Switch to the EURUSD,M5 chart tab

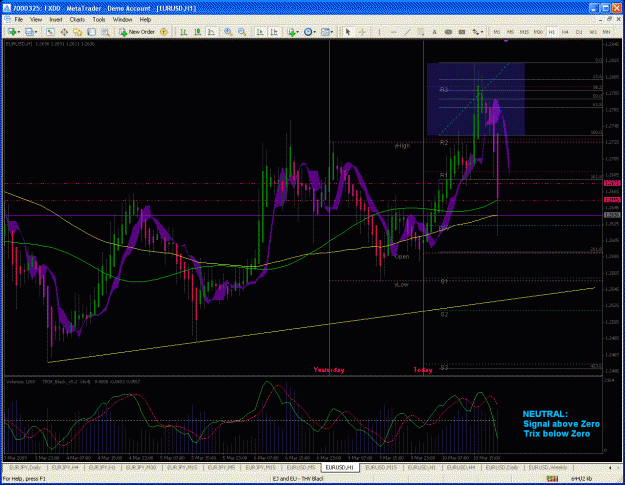point(301,467)
